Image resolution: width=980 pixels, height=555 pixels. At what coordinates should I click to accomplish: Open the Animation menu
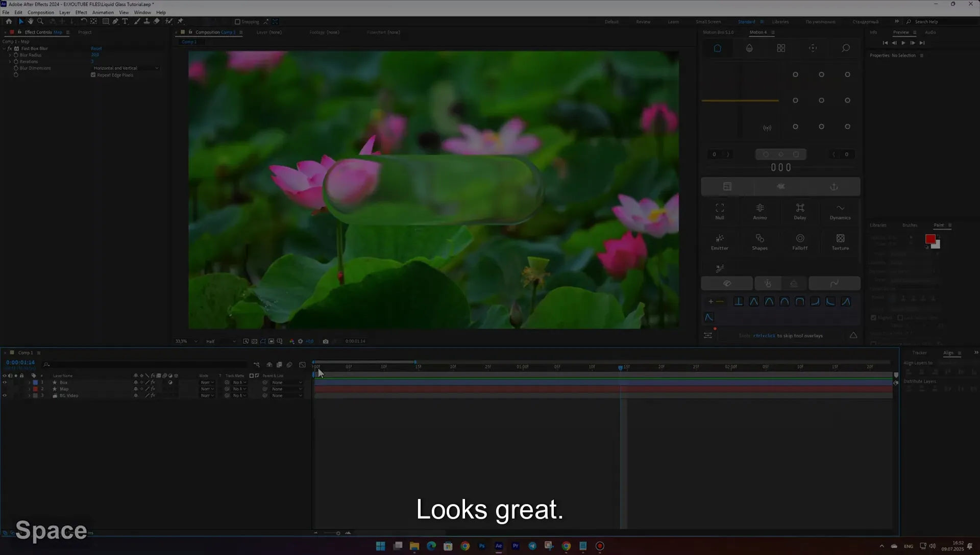103,12
